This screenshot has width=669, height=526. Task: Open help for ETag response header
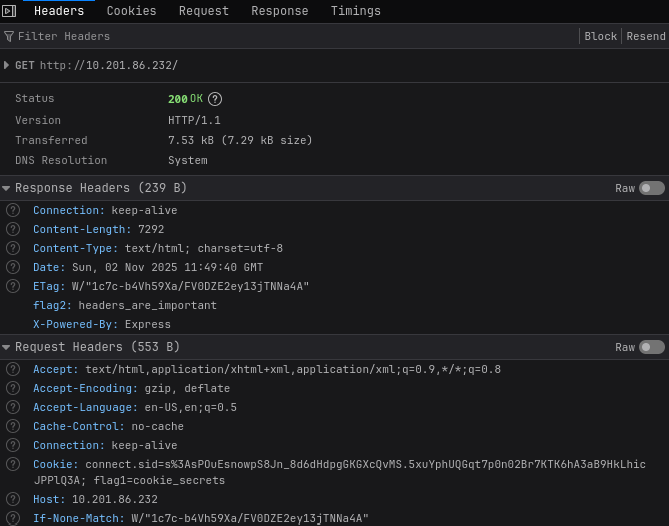[13, 286]
